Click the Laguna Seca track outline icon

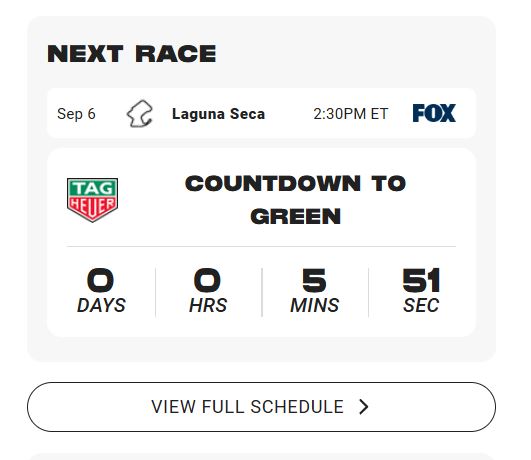pos(140,113)
